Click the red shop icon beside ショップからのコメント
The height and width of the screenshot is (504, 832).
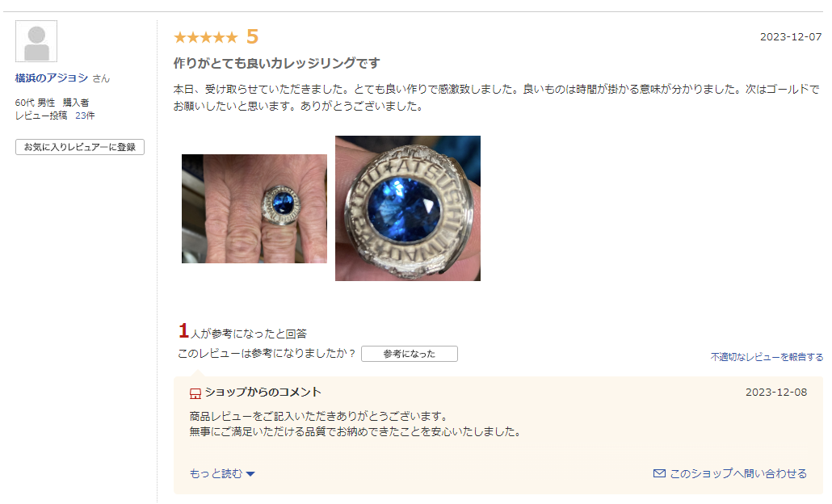click(195, 393)
